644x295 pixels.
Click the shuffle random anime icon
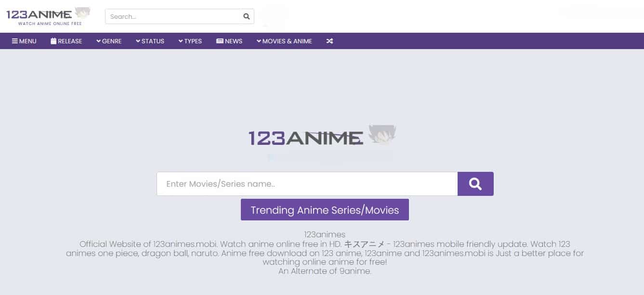[x=329, y=41]
